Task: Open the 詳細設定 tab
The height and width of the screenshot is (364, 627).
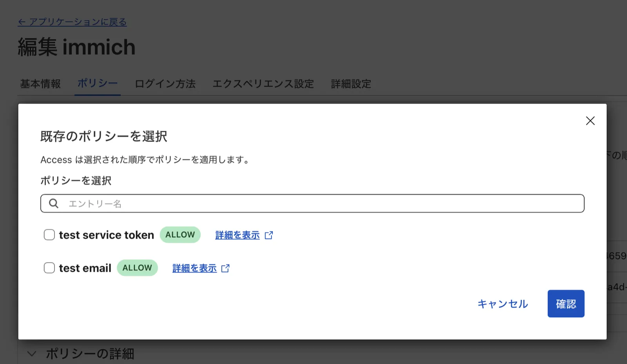Action: [350, 83]
